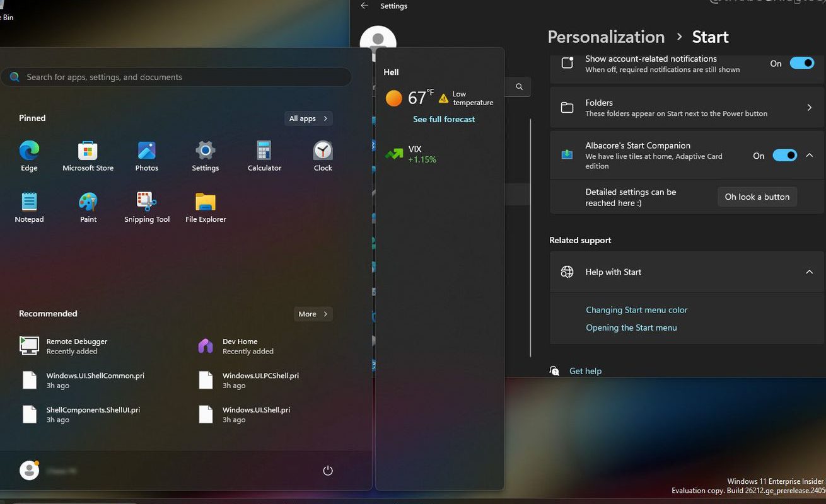Click the power button in Start
The width and height of the screenshot is (826, 504).
click(327, 471)
